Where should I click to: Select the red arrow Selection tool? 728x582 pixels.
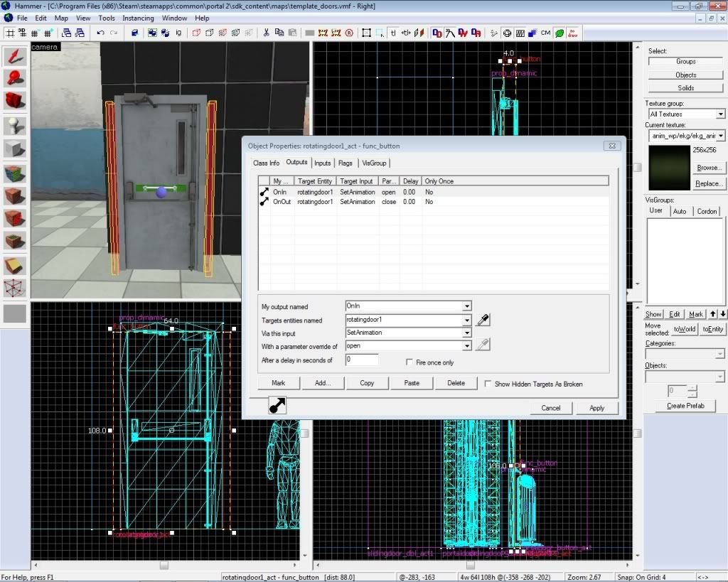pyautogui.click(x=15, y=57)
